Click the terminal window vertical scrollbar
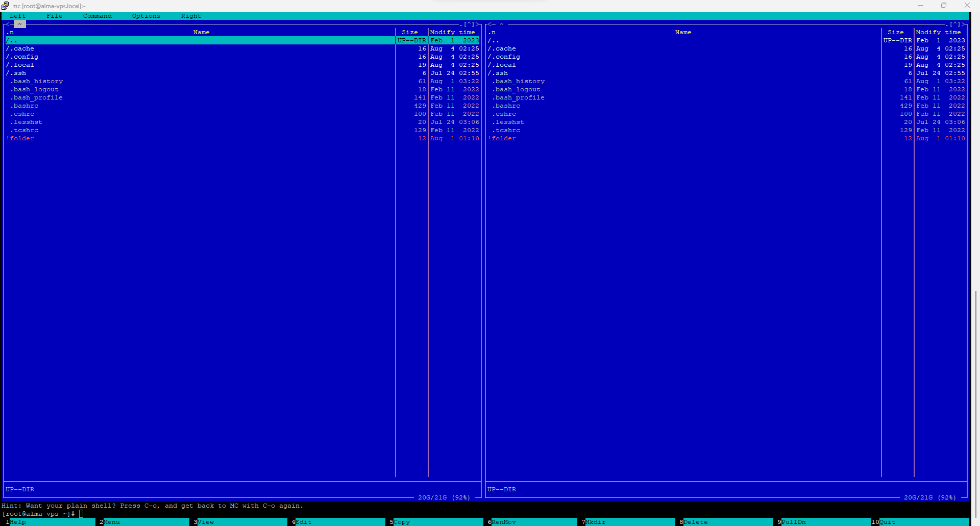 (975, 403)
